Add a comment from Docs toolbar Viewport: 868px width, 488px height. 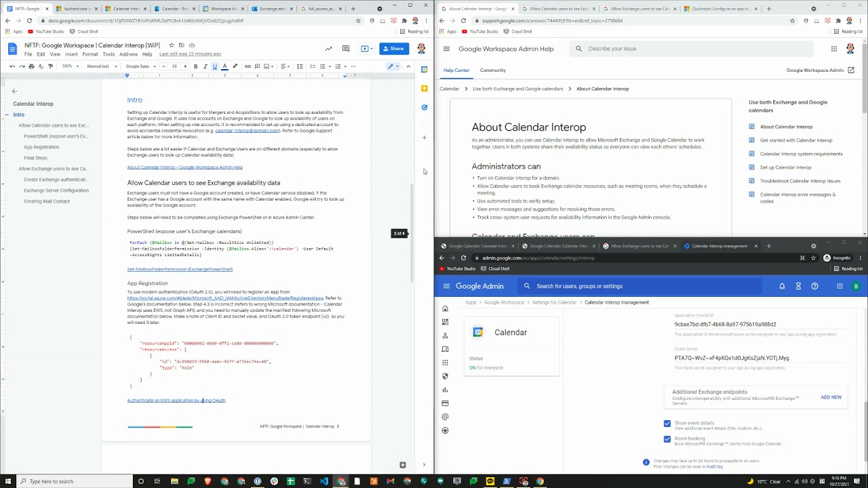[x=257, y=66]
